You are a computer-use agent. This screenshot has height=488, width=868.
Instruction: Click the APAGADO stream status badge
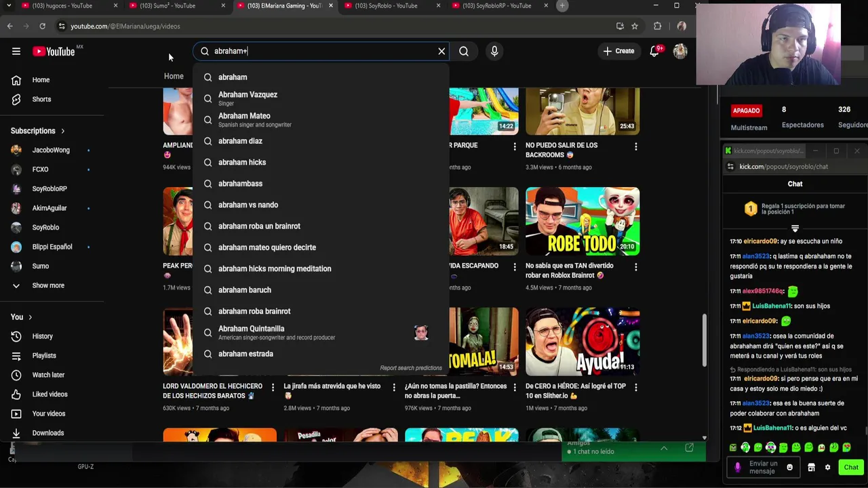(x=746, y=110)
